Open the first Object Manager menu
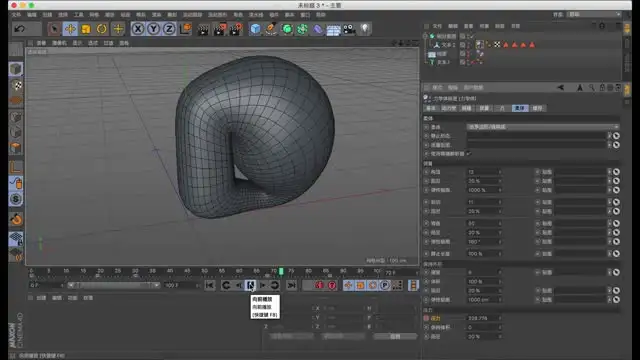This screenshot has width=640, height=360. 437,26
